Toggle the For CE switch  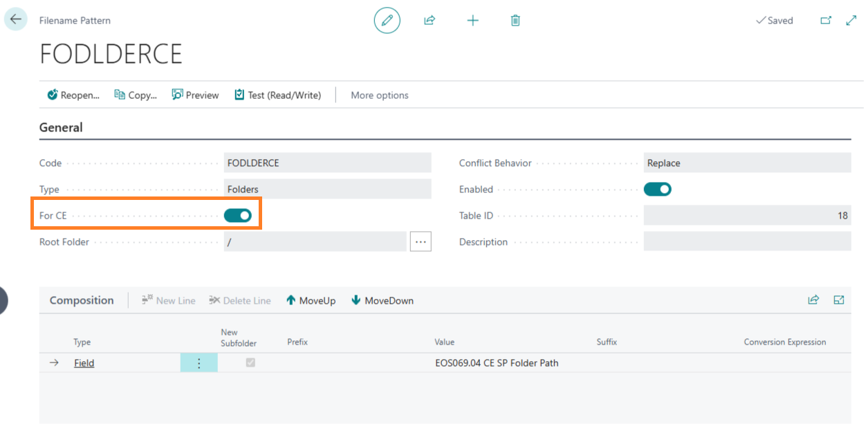coord(238,215)
